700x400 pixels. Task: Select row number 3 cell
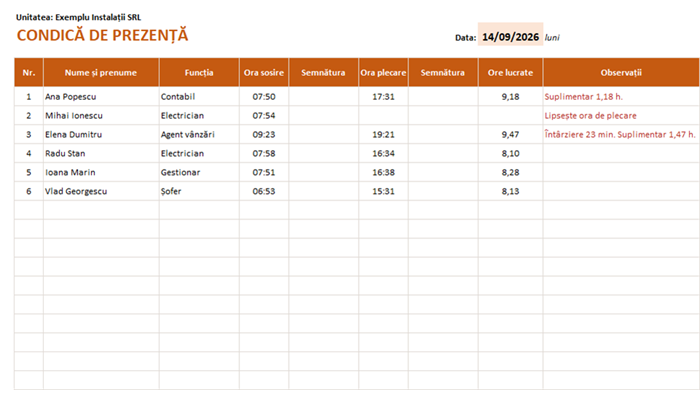point(29,134)
